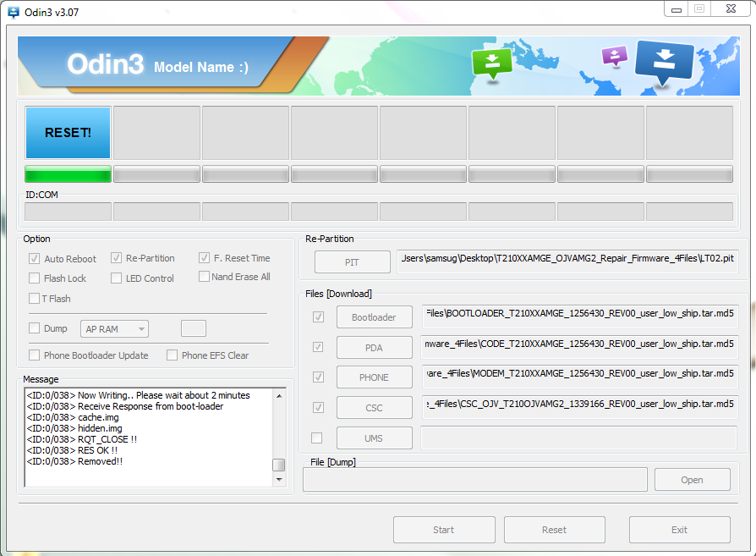Enable Phone Bootloader Update
This screenshot has height=556, width=756.
(x=34, y=355)
